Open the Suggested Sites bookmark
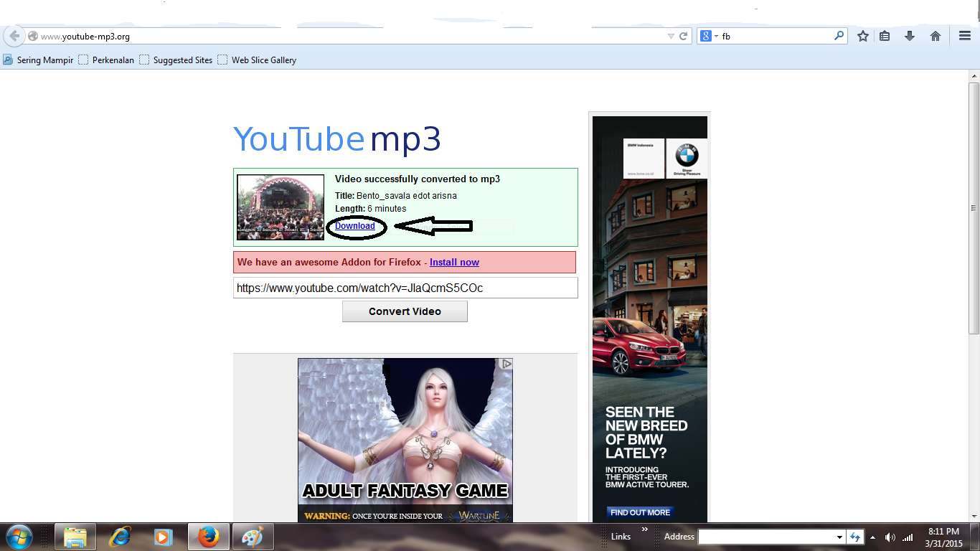The image size is (980, 551). point(176,60)
